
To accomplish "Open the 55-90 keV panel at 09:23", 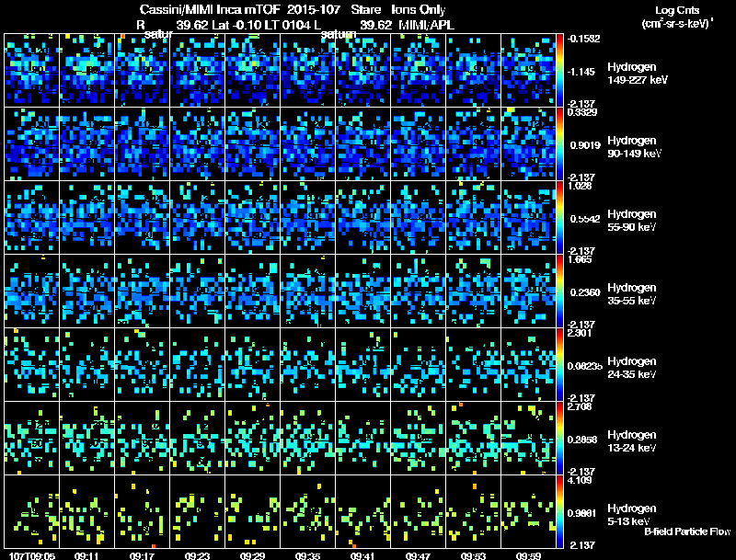I will coord(197,218).
